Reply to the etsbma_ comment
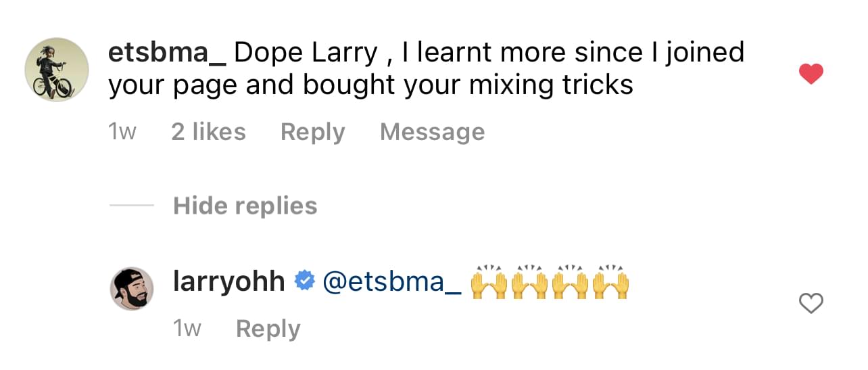Image resolution: width=868 pixels, height=370 pixels. [x=312, y=132]
